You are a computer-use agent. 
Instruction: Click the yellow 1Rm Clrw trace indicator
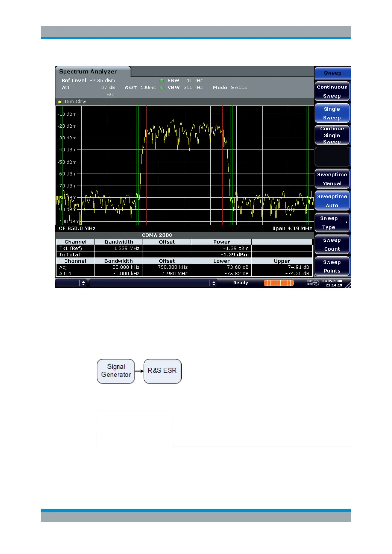pyautogui.click(x=60, y=102)
